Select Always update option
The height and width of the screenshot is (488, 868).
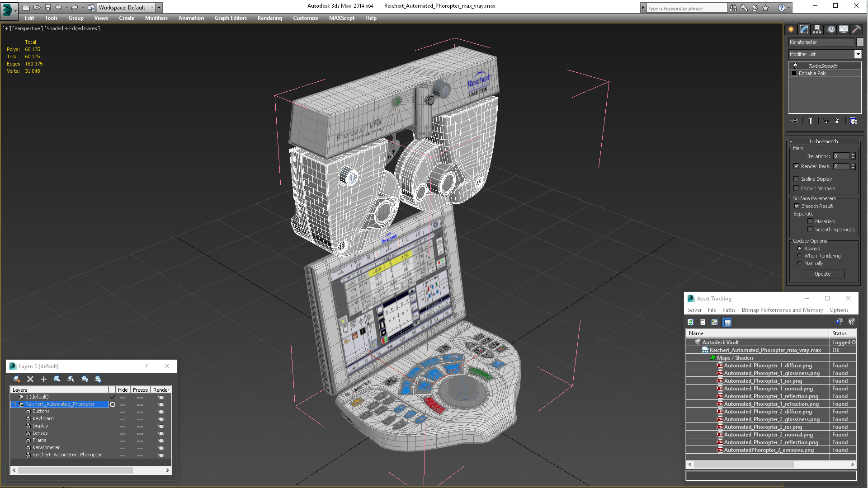tap(799, 249)
